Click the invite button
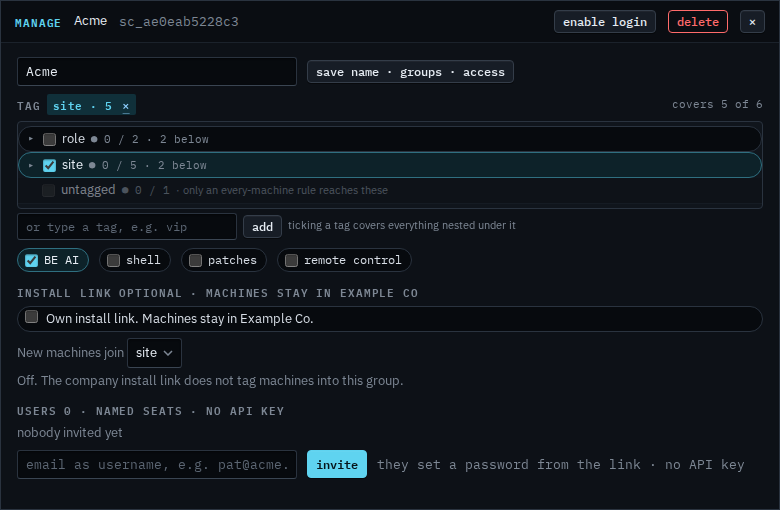The image size is (780, 510). 337,464
